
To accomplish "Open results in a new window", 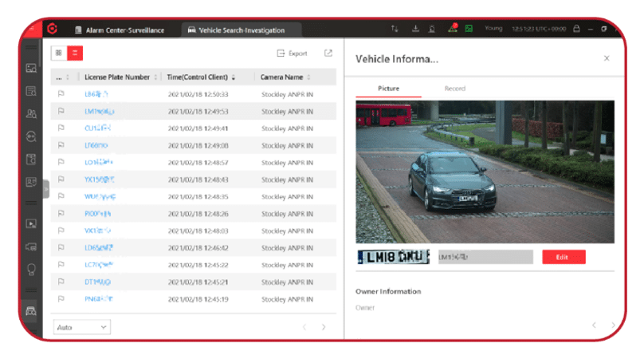I will tap(328, 53).
